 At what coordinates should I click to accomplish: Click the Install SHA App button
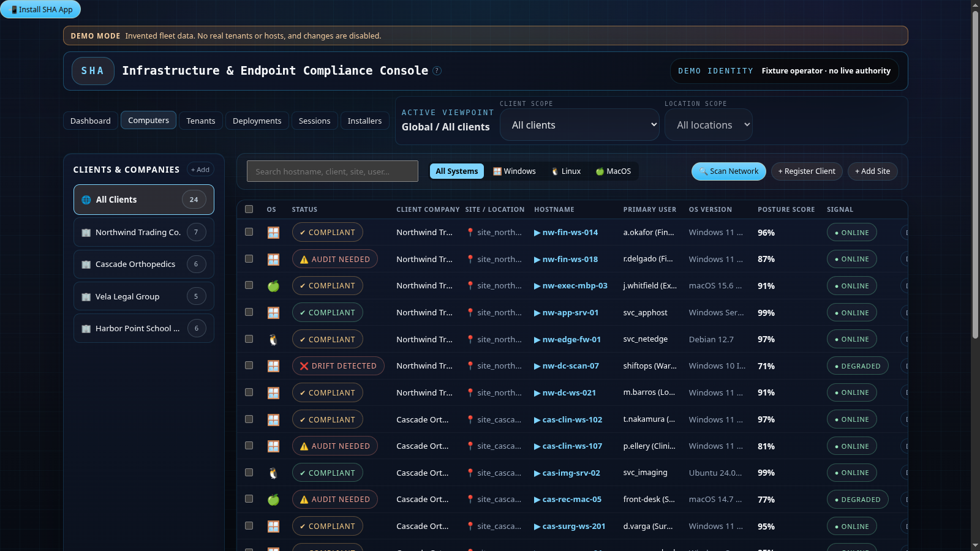(x=40, y=9)
